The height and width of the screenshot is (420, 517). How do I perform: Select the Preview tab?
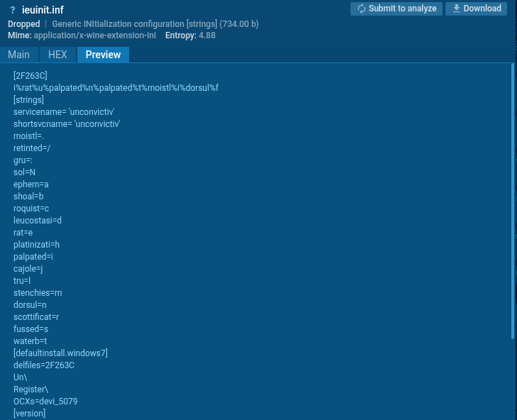(x=103, y=55)
